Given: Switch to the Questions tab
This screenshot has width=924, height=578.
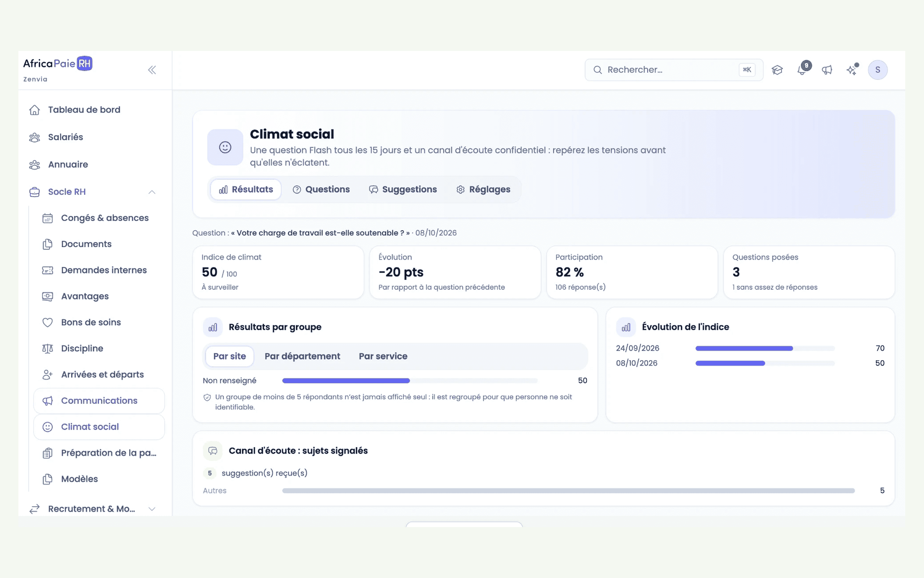Looking at the screenshot, I should tap(321, 190).
